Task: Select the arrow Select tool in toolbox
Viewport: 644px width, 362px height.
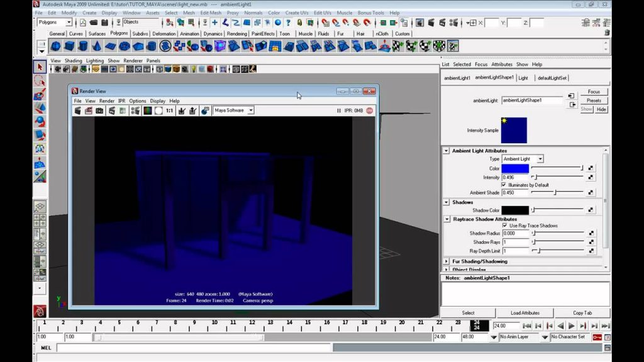Action: click(40, 67)
